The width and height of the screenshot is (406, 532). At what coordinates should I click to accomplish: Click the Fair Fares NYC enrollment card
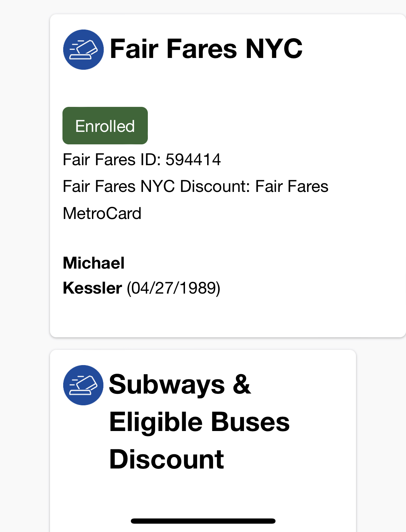(x=228, y=176)
